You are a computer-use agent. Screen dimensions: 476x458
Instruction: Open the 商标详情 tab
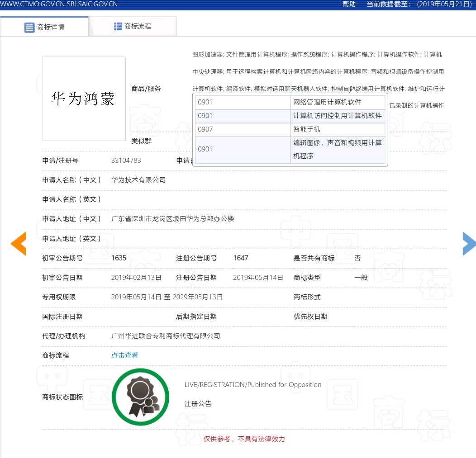44,27
